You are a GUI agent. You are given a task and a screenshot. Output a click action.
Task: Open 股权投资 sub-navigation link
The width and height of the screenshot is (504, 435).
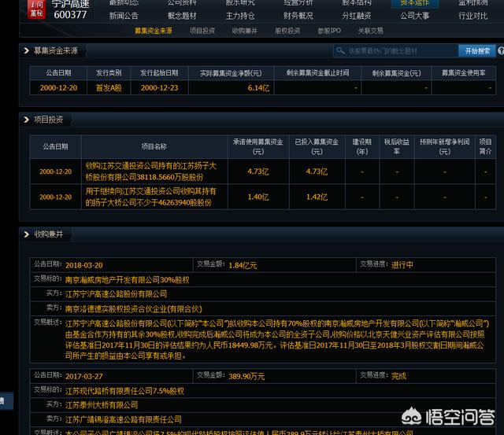287,31
